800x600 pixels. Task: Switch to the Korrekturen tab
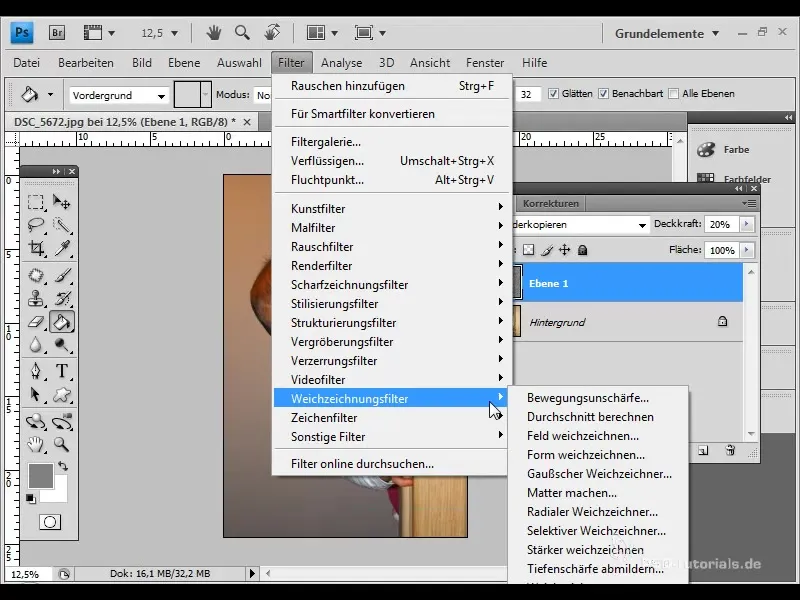click(x=551, y=204)
